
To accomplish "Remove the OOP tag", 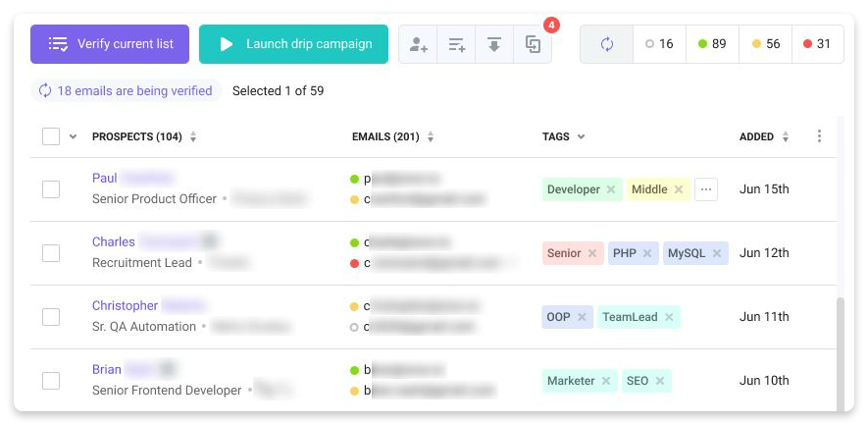I will point(582,317).
